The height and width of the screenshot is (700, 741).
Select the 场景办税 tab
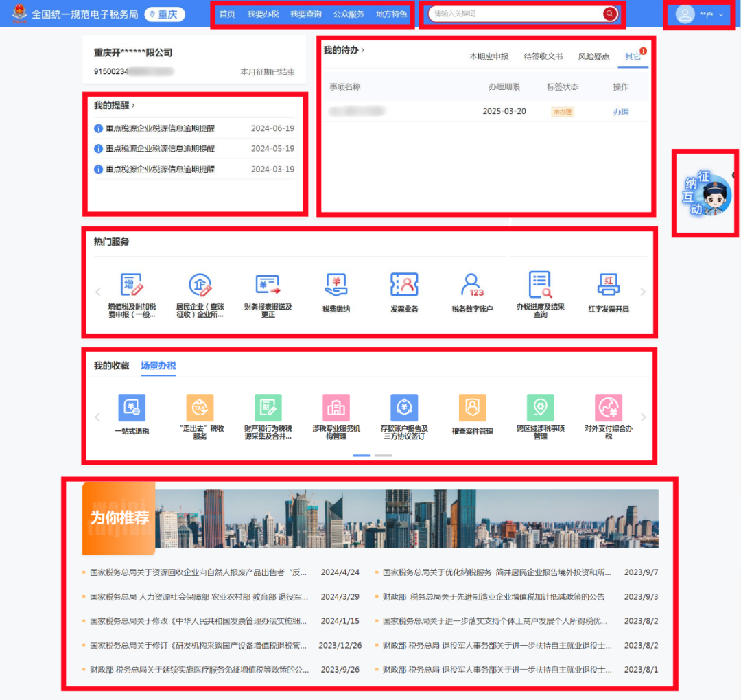click(158, 365)
